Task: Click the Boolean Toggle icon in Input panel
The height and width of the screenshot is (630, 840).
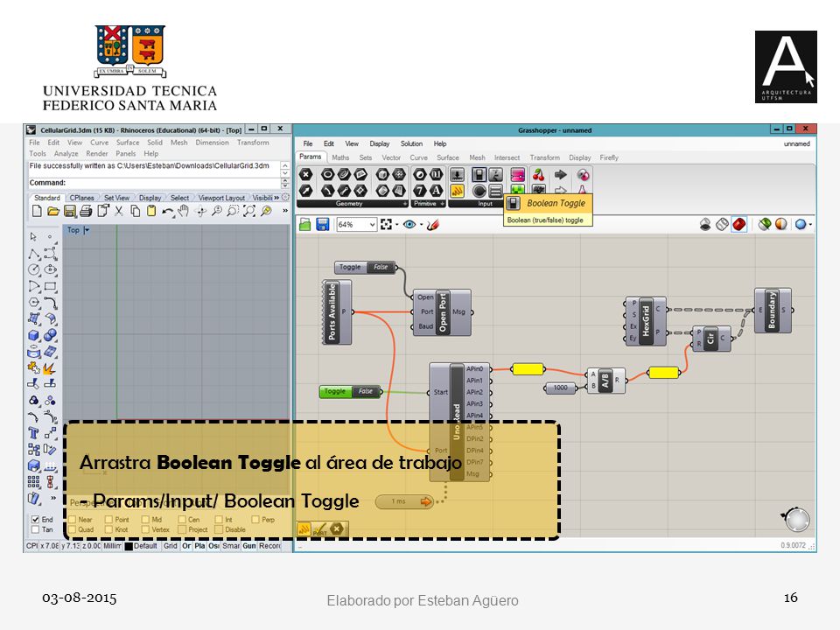Action: [479, 175]
